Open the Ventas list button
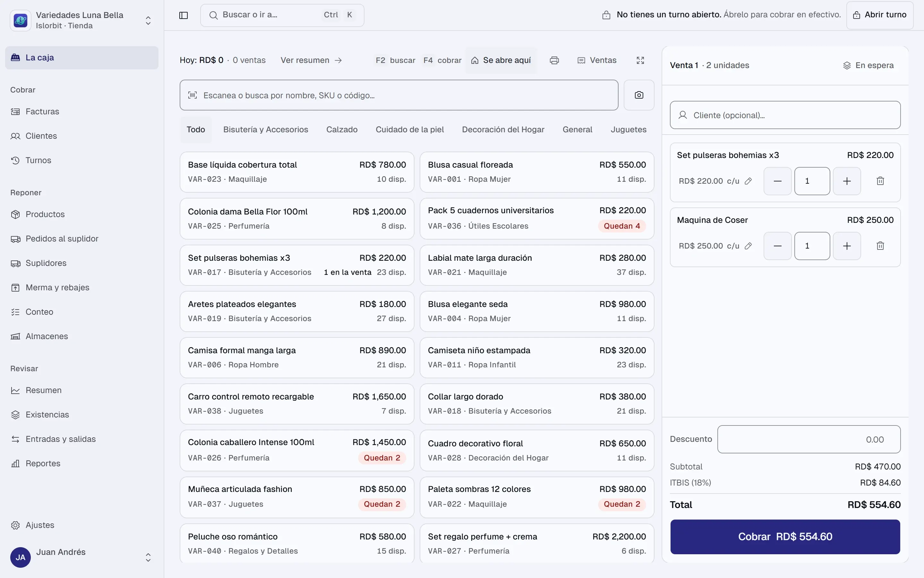This screenshot has width=924, height=578. (x=597, y=60)
